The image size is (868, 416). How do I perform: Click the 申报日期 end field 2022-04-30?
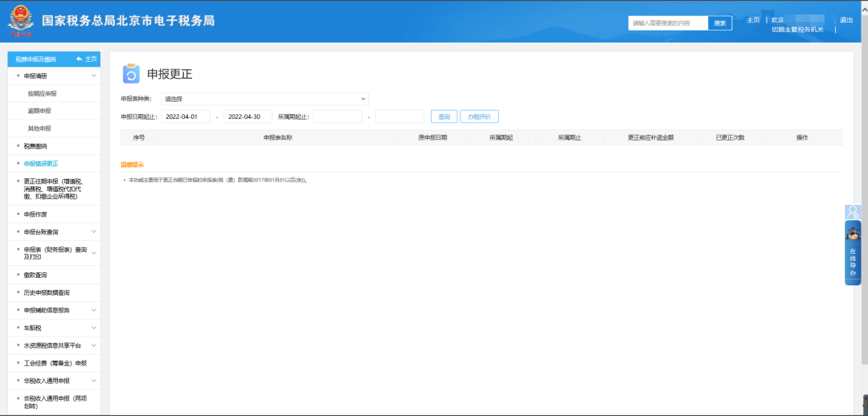[x=248, y=116]
